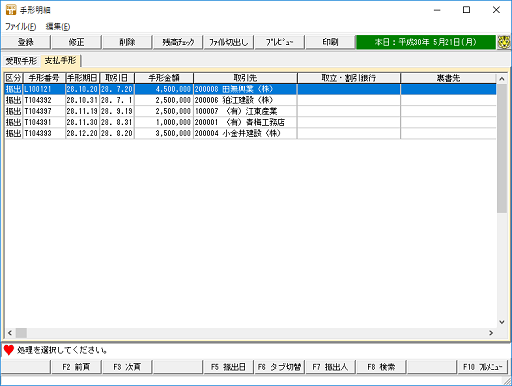Viewport: 512px width, 386px height.
Task: Click horizontal scrollbar left arrow
Action: [x=10, y=333]
